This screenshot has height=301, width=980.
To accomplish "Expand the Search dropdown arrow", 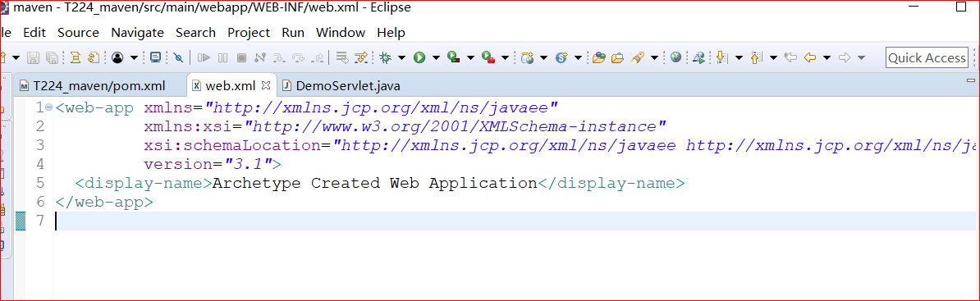I will tap(654, 58).
